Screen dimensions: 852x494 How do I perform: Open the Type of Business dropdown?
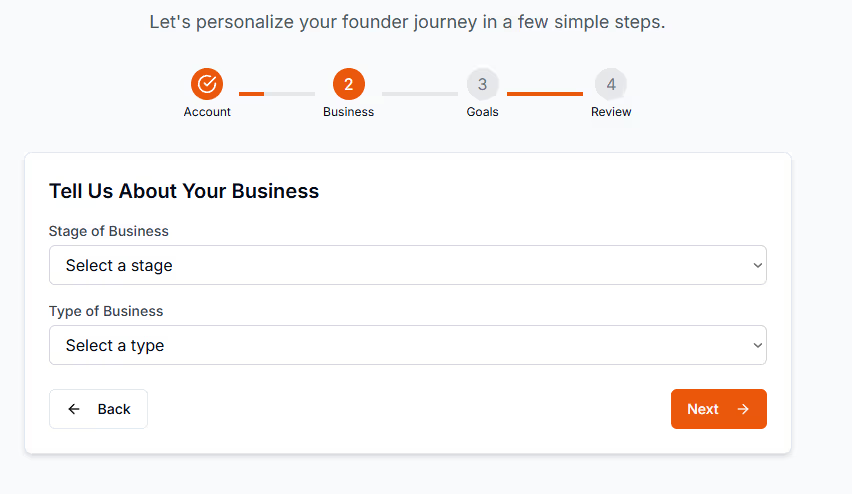pos(408,345)
